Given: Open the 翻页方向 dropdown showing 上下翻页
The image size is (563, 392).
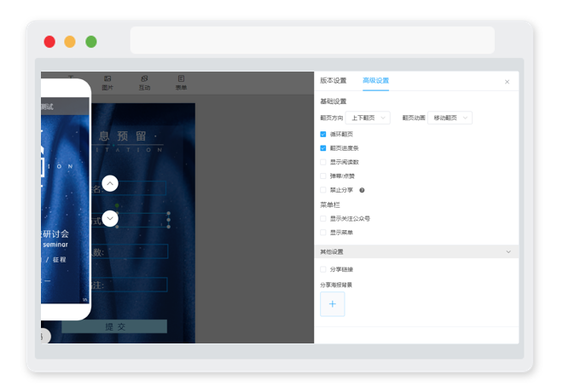Looking at the screenshot, I should click(x=368, y=118).
